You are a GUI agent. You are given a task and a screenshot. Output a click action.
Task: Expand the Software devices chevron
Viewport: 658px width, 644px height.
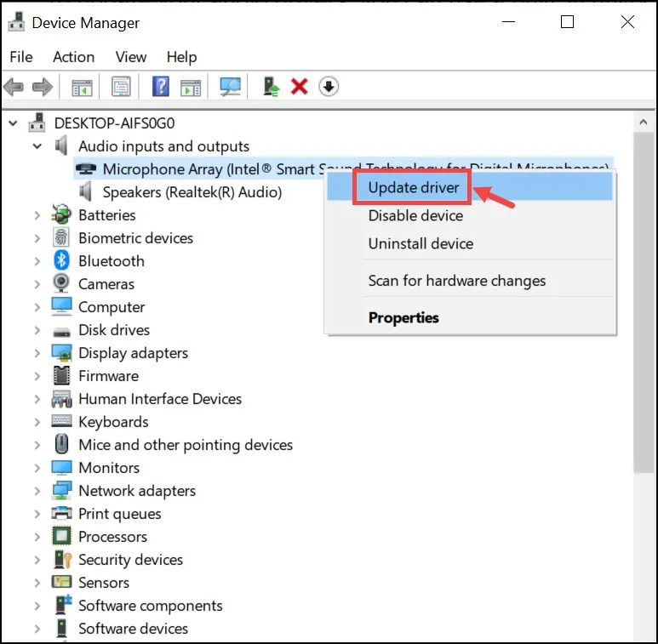click(x=37, y=629)
